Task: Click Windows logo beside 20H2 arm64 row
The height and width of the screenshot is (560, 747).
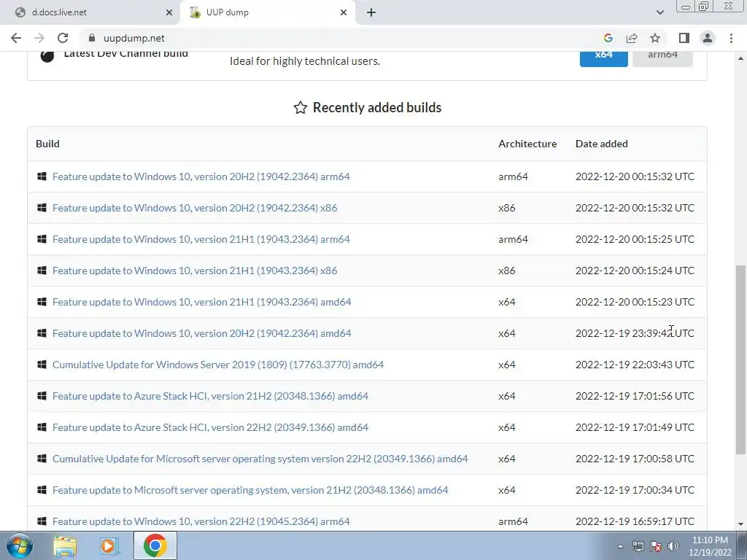Action: (x=42, y=176)
